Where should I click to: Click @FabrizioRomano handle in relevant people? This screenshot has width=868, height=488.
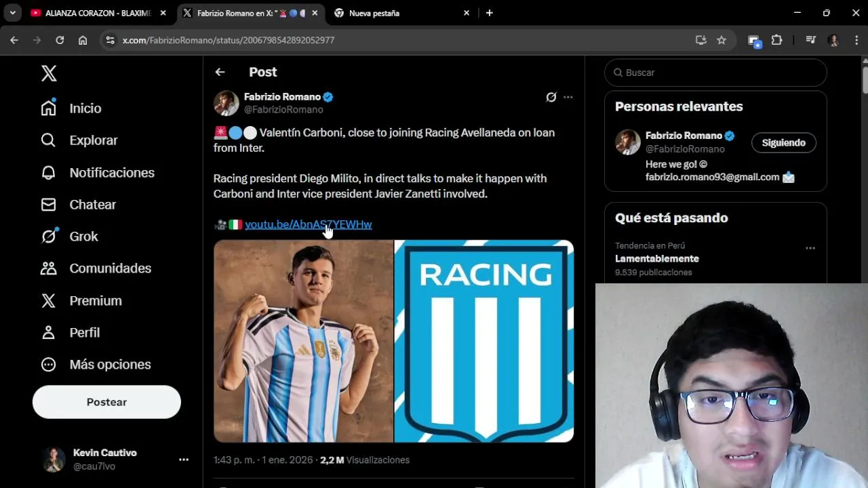[x=685, y=149]
